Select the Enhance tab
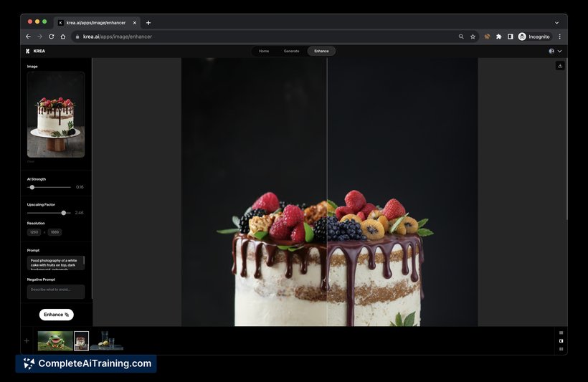 [x=321, y=51]
